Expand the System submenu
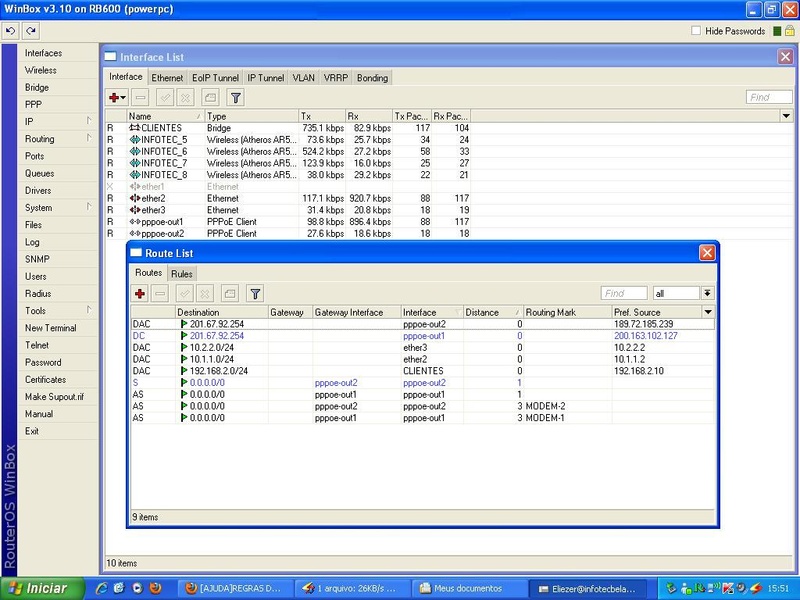This screenshot has width=800, height=600. click(59, 208)
